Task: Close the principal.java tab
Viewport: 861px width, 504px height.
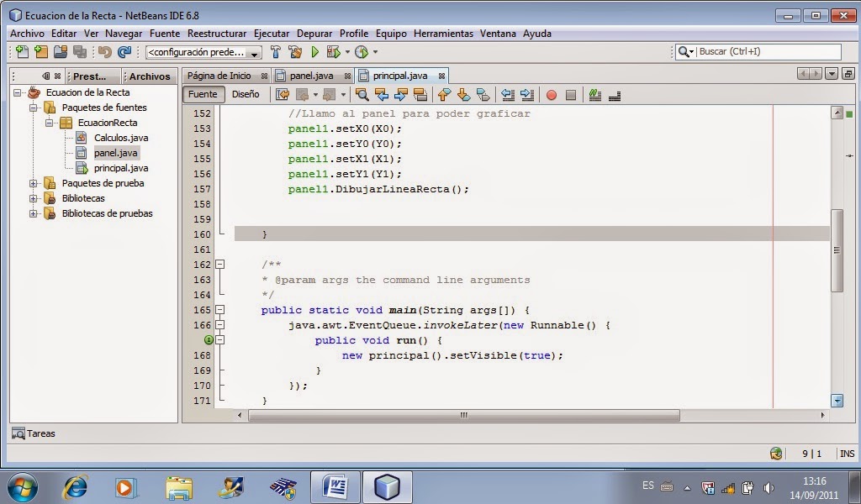Action: tap(441, 76)
